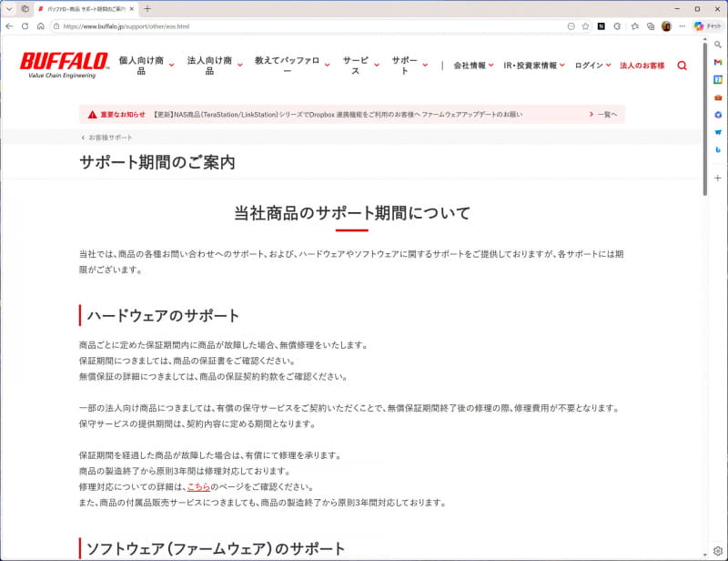The image size is (728, 561).
Task: Open the 教えてバッファロー menu item
Action: tap(285, 63)
